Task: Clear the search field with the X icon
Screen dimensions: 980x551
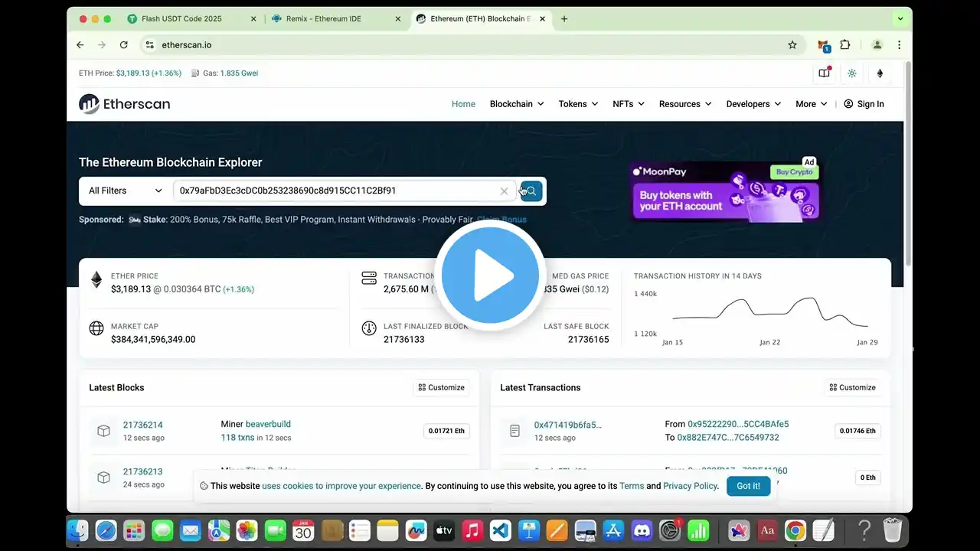Action: 504,191
